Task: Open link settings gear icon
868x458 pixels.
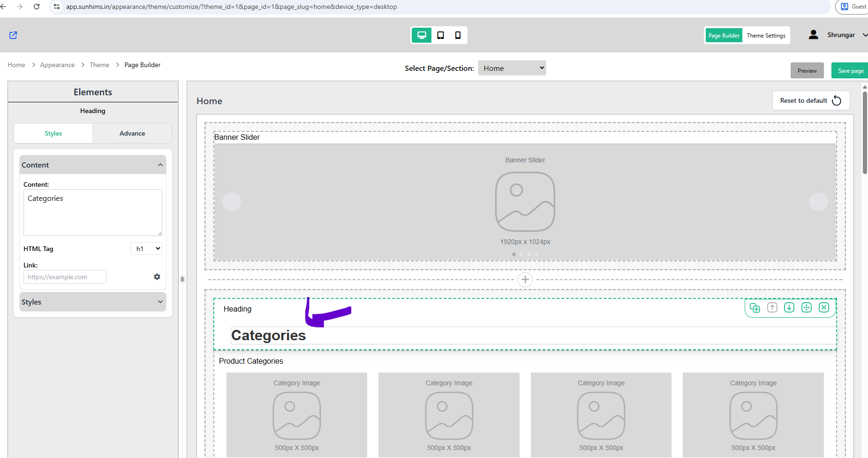Action: [x=157, y=277]
